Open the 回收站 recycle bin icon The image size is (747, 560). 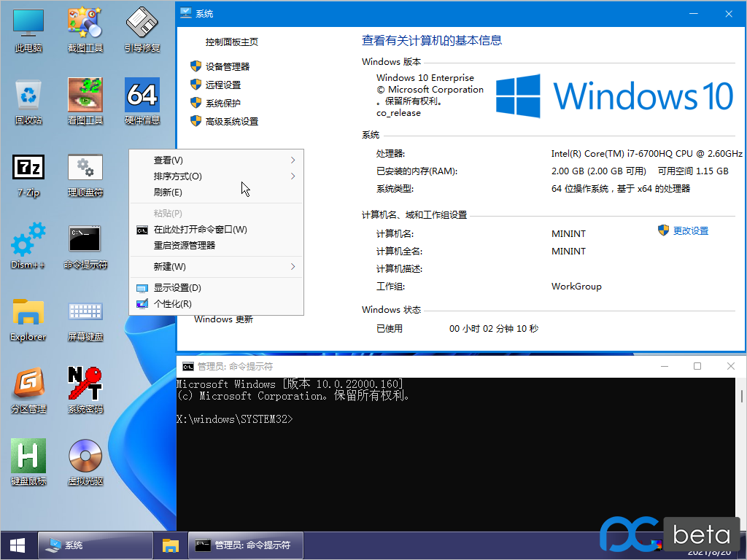(28, 102)
